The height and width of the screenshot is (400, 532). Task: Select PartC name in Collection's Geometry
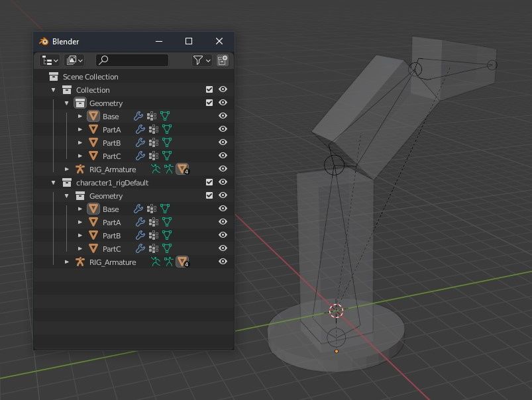111,156
